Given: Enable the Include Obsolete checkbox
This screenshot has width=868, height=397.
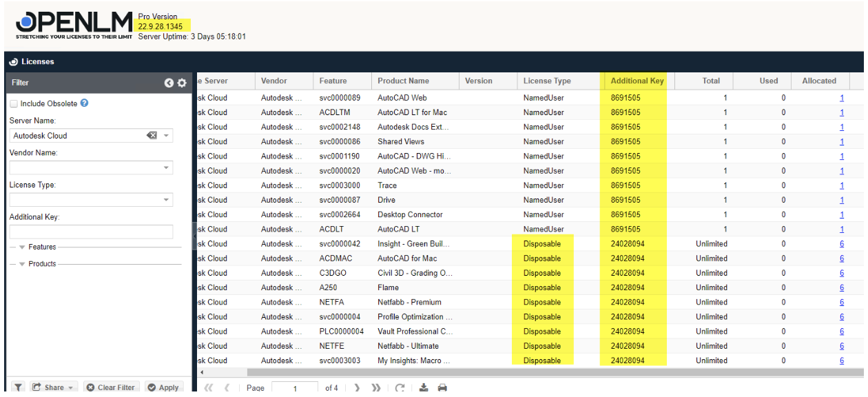Looking at the screenshot, I should coord(12,102).
